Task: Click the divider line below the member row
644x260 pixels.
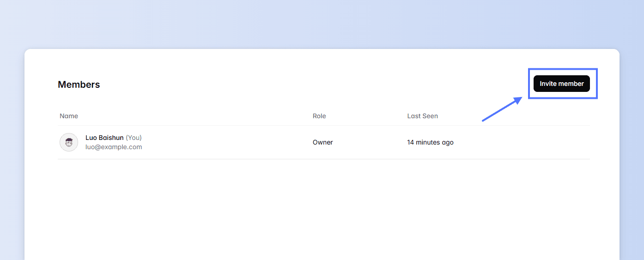Action: click(x=323, y=159)
